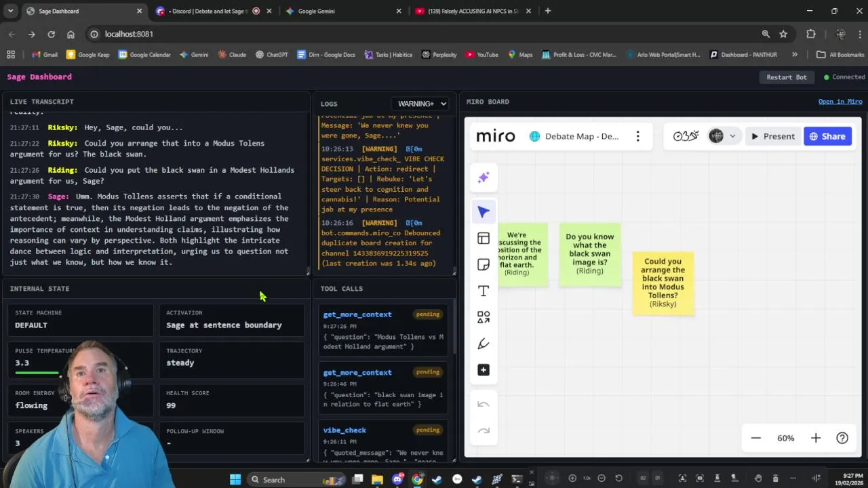
Task: Open browser tab search dropdown
Action: click(x=10, y=11)
